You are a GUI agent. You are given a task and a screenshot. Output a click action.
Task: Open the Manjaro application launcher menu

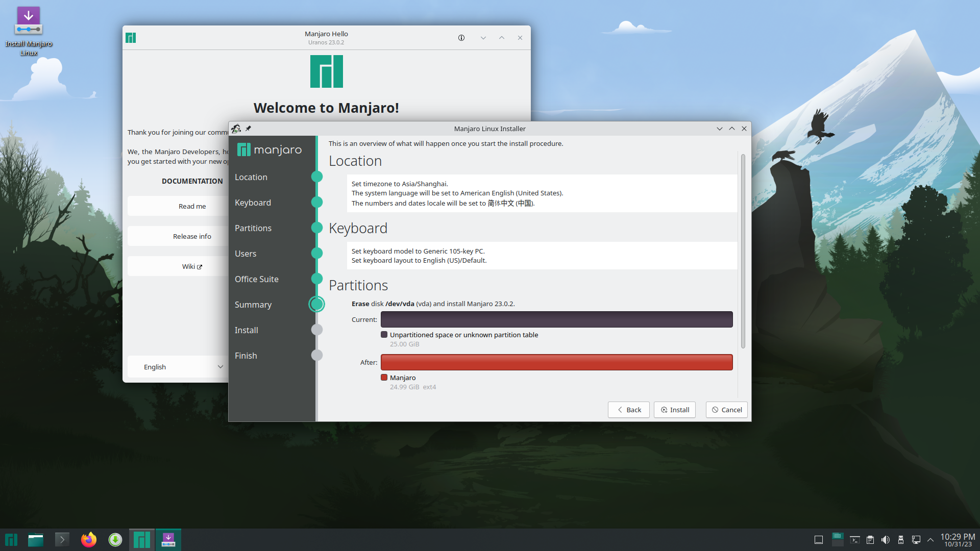(11, 540)
